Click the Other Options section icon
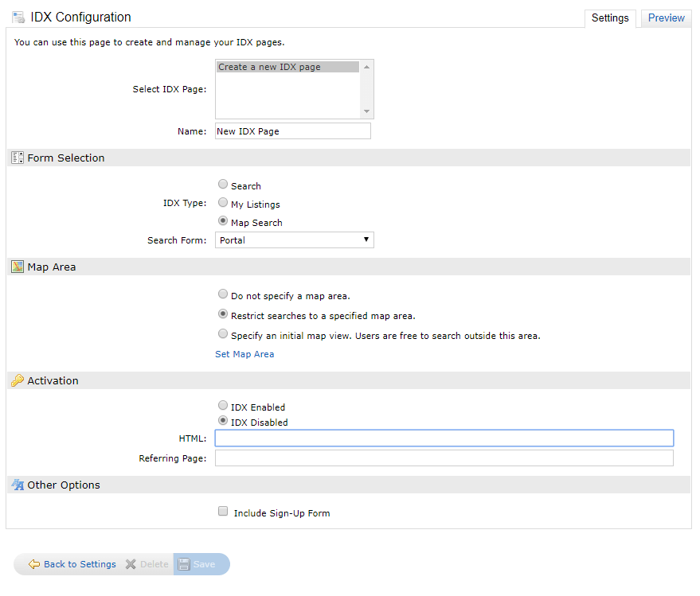This screenshot has height=596, width=700. pos(18,485)
